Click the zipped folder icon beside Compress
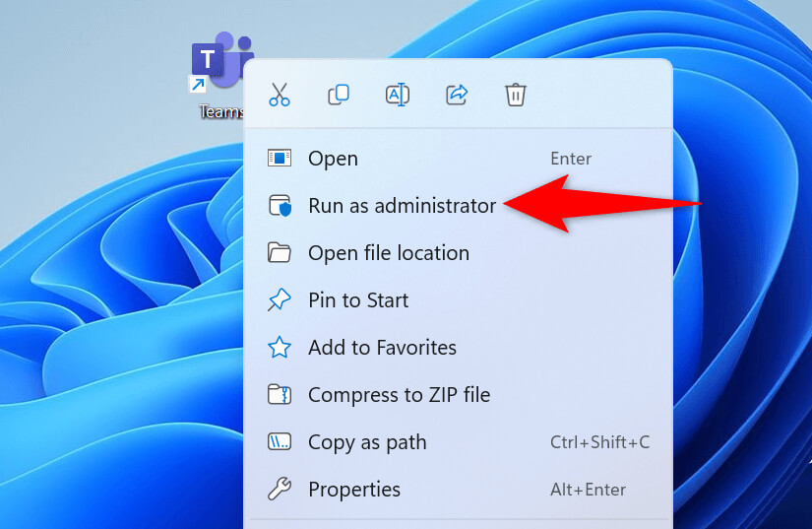 pos(280,394)
